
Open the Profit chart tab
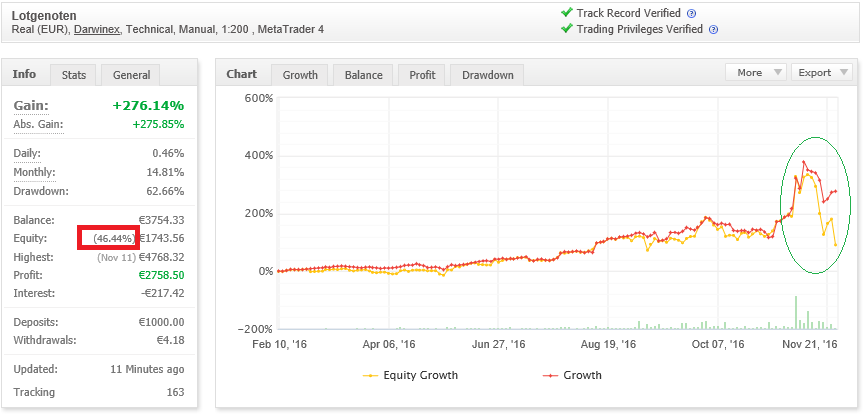click(x=423, y=75)
